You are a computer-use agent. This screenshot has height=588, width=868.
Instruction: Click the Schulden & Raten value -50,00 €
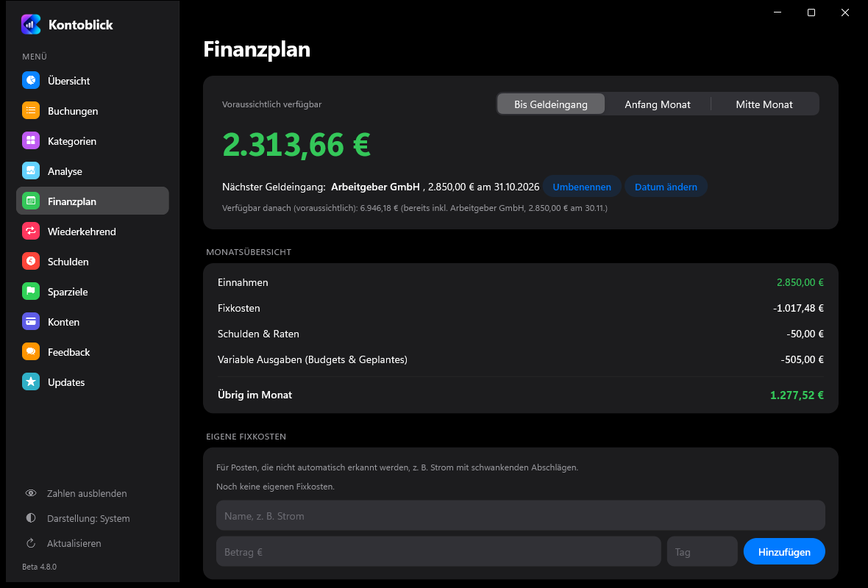tap(805, 334)
